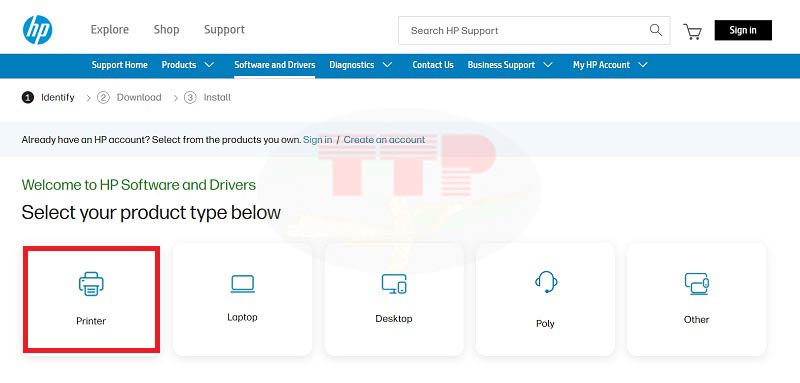Click the Welcome to HP Software and Drivers heading
Screen dimensions: 800x383
pos(139,185)
